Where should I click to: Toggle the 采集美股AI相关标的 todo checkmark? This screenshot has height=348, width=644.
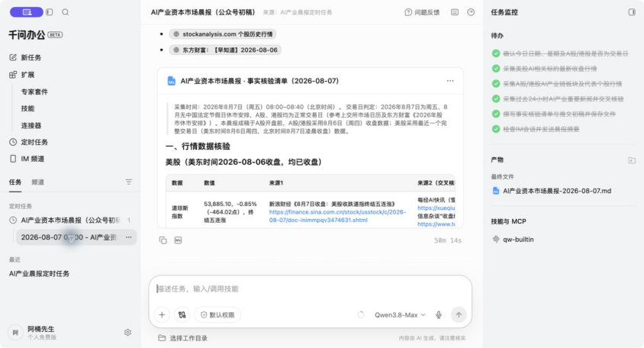496,69
